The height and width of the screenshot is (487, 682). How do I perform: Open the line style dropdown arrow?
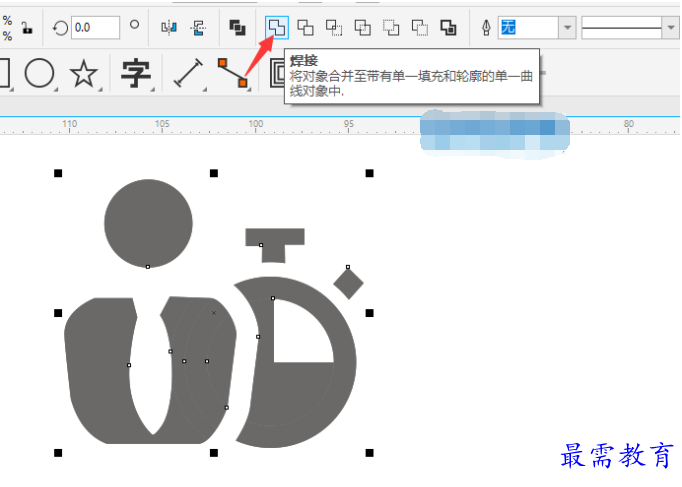coord(670,27)
